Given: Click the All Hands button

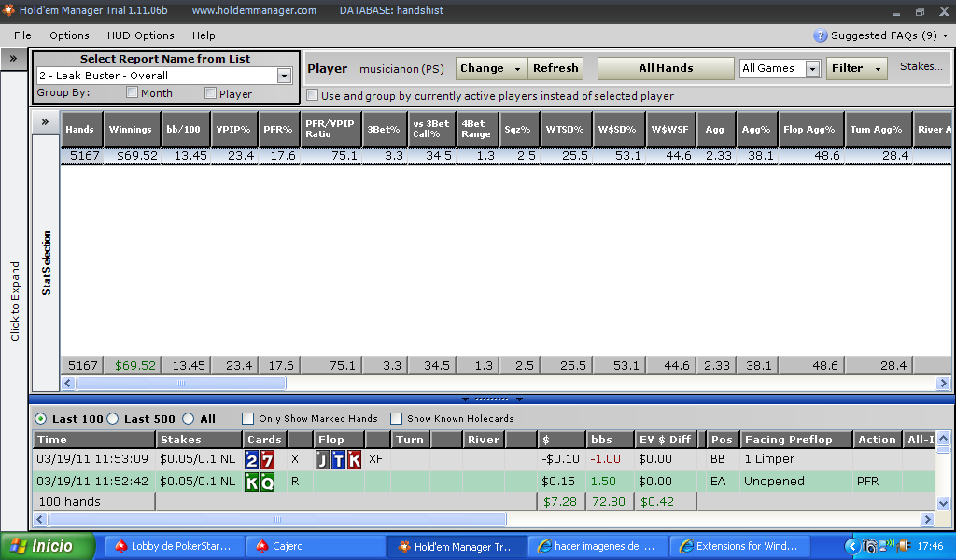Looking at the screenshot, I should click(666, 68).
